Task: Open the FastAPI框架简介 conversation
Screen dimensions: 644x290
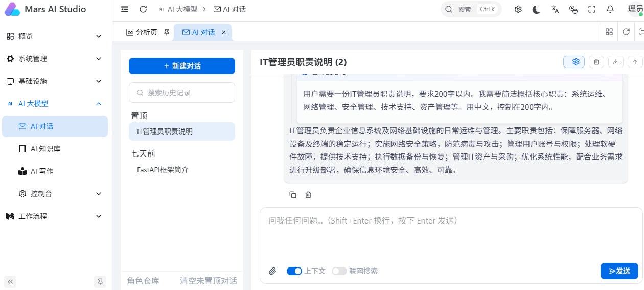Action: (182, 170)
